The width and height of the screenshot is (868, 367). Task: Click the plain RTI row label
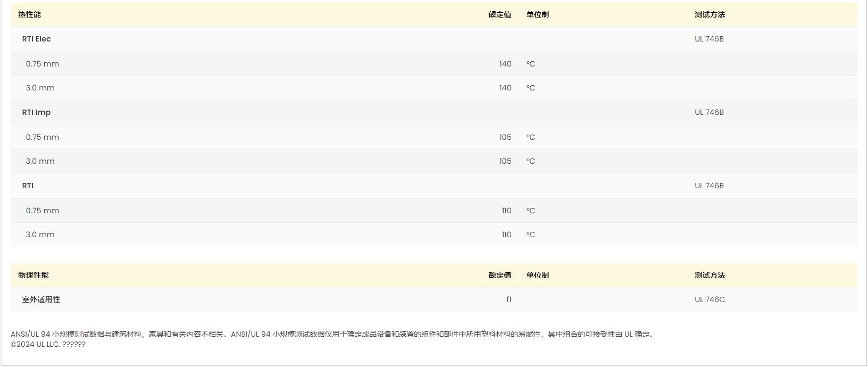tap(28, 186)
